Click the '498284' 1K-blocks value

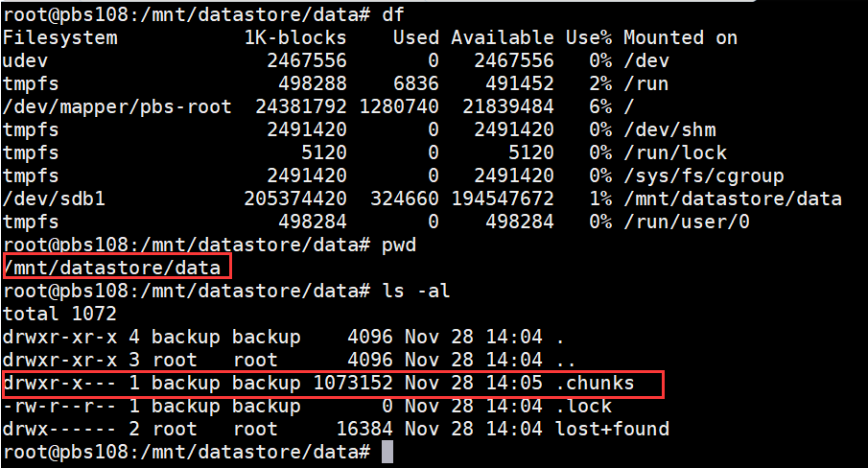click(x=313, y=222)
